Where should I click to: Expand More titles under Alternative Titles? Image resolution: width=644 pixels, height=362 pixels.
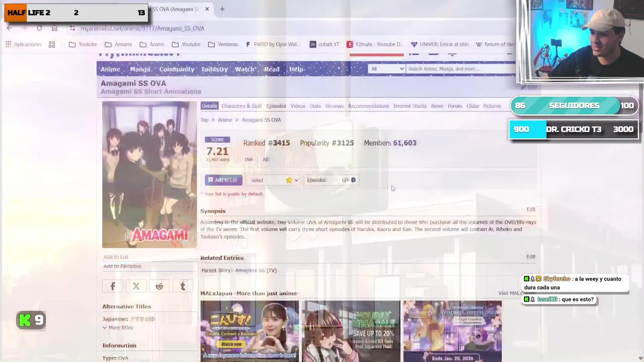click(118, 328)
